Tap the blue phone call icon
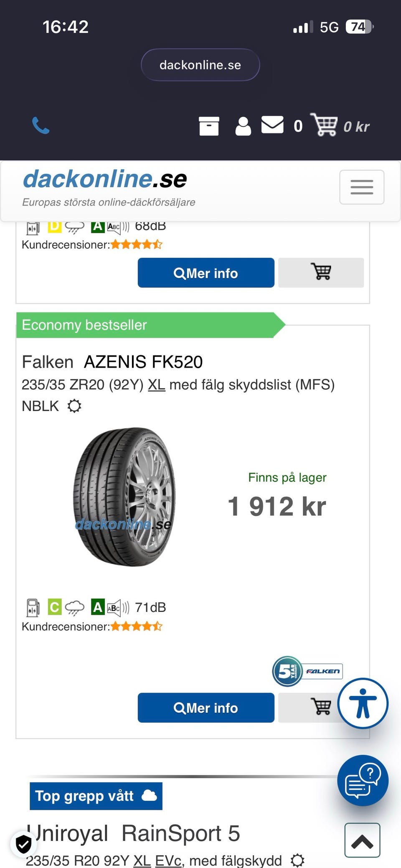This screenshot has height=868, width=401. tap(41, 126)
